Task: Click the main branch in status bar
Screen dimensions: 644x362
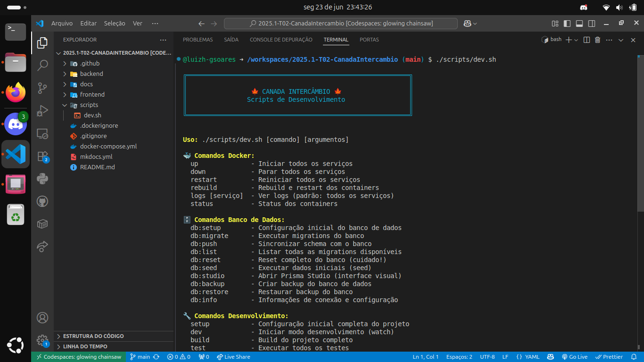Action: [140, 357]
